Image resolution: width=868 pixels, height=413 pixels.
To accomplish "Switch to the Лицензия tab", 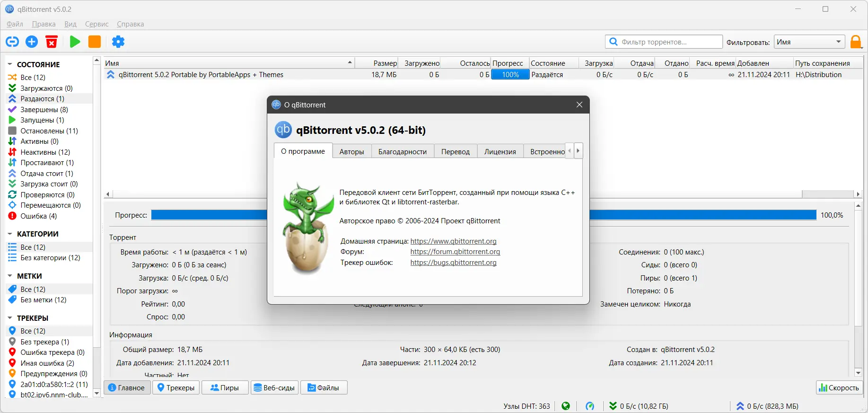I will [500, 151].
